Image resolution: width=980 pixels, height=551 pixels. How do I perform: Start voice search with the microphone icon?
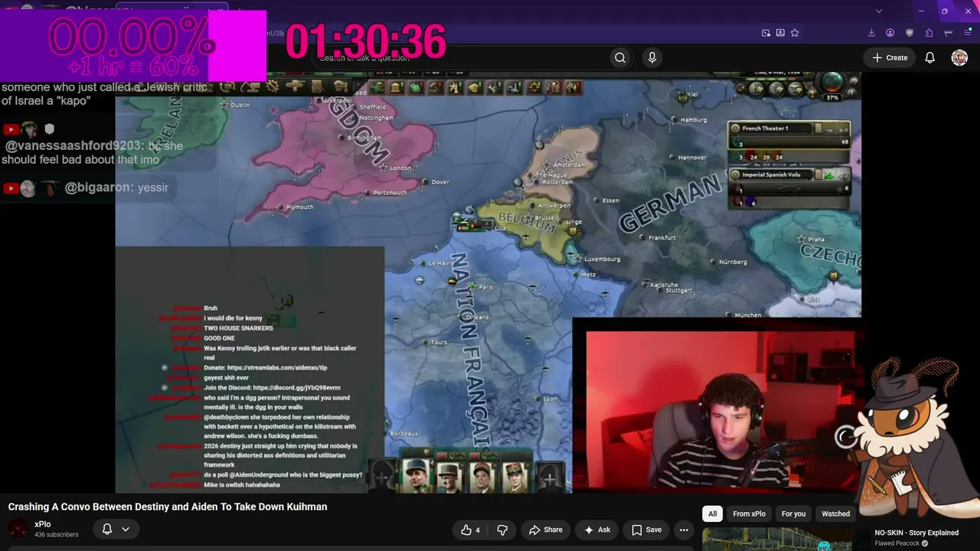(652, 57)
